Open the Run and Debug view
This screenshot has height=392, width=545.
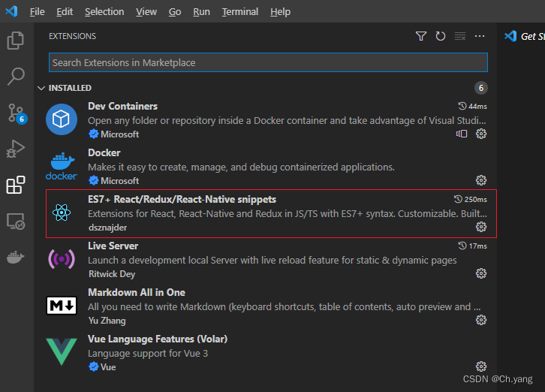pos(16,149)
